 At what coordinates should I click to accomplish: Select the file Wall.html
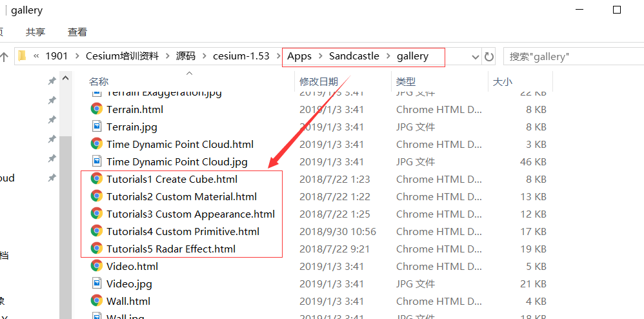coord(128,302)
